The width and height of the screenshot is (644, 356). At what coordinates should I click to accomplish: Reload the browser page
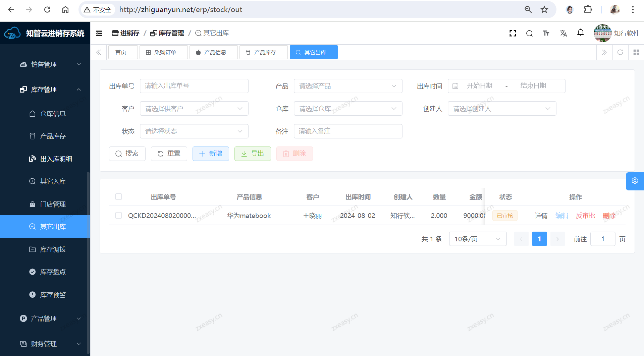coord(47,10)
